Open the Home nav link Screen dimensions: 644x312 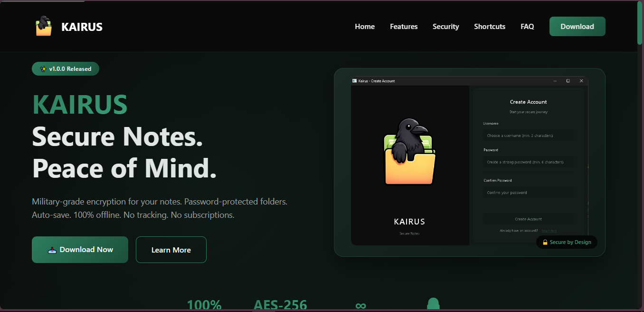point(365,27)
